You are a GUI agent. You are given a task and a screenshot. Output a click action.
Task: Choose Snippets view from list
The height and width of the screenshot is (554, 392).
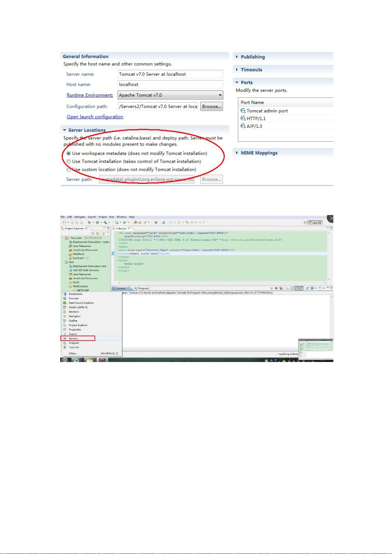(92, 343)
